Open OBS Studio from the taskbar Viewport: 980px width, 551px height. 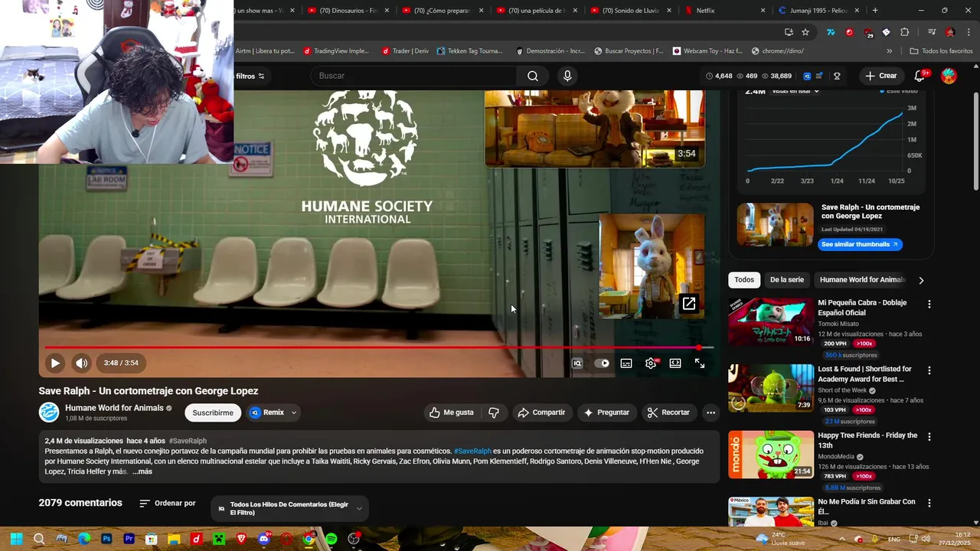click(x=354, y=539)
